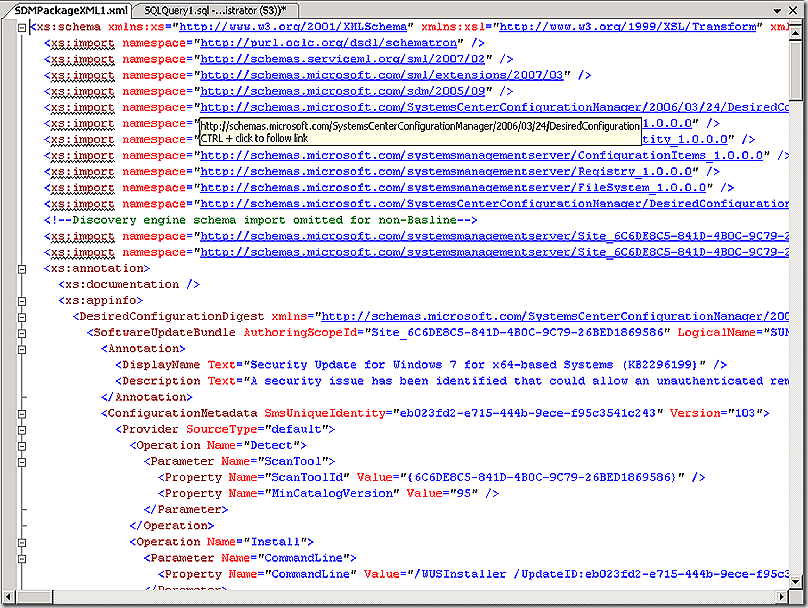808x608 pixels.
Task: Click the horizontal scrollbar left arrow
Action: click(x=8, y=597)
